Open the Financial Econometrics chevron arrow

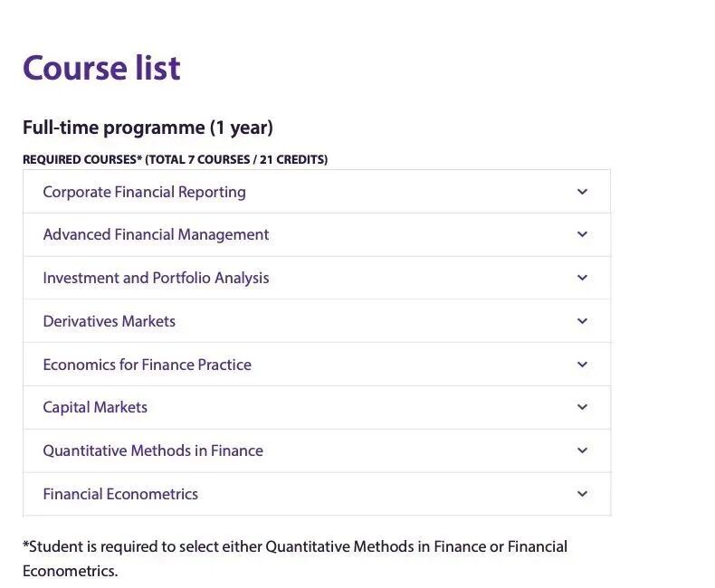coord(582,494)
